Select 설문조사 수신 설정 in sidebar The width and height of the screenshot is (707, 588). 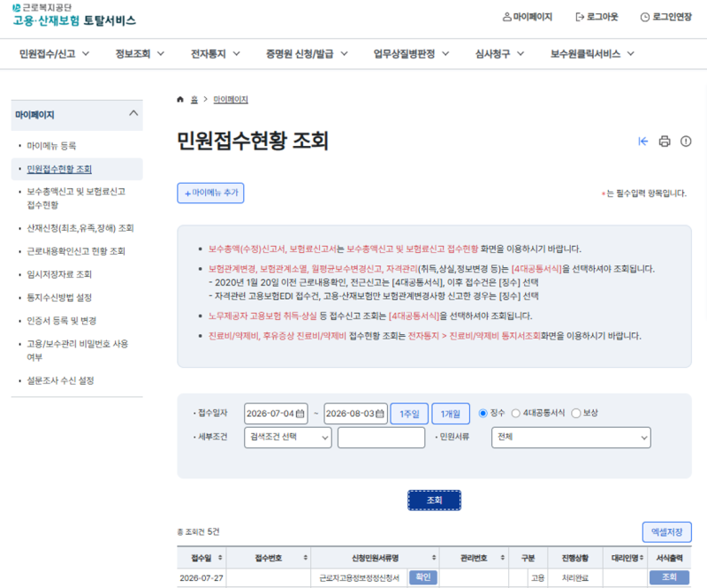tap(60, 380)
